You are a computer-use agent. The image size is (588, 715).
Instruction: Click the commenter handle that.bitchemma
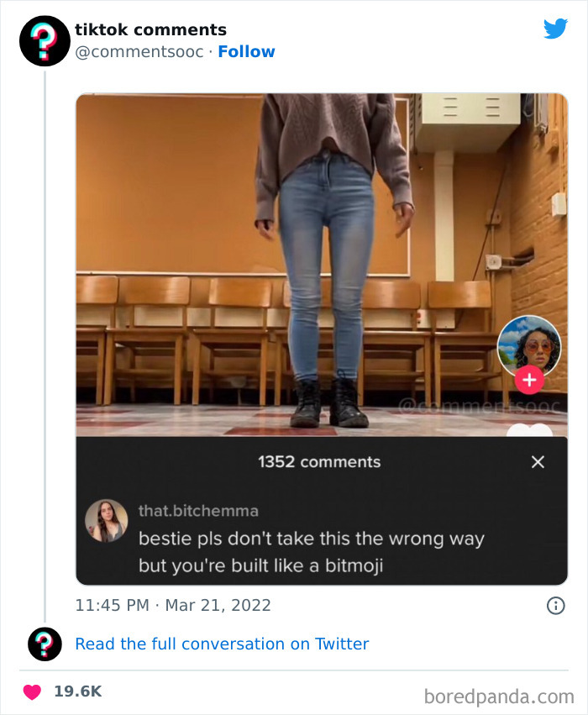click(198, 510)
